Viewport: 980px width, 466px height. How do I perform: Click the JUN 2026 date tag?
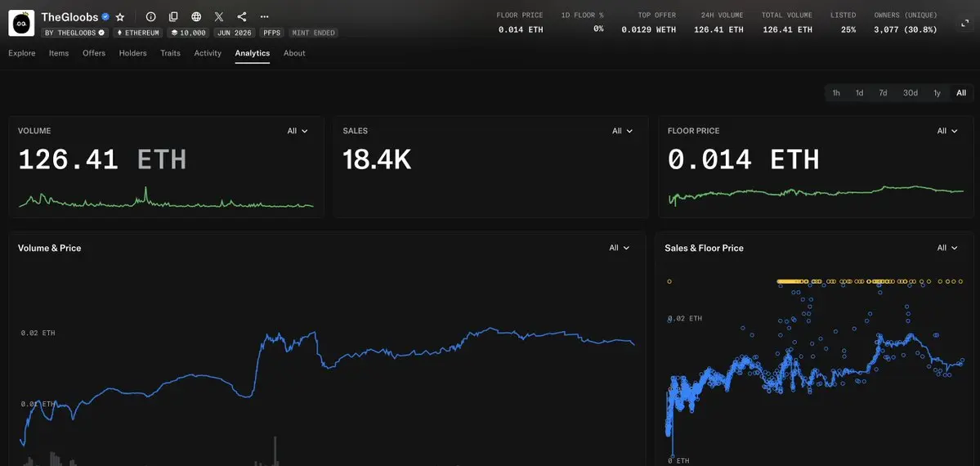pos(235,33)
